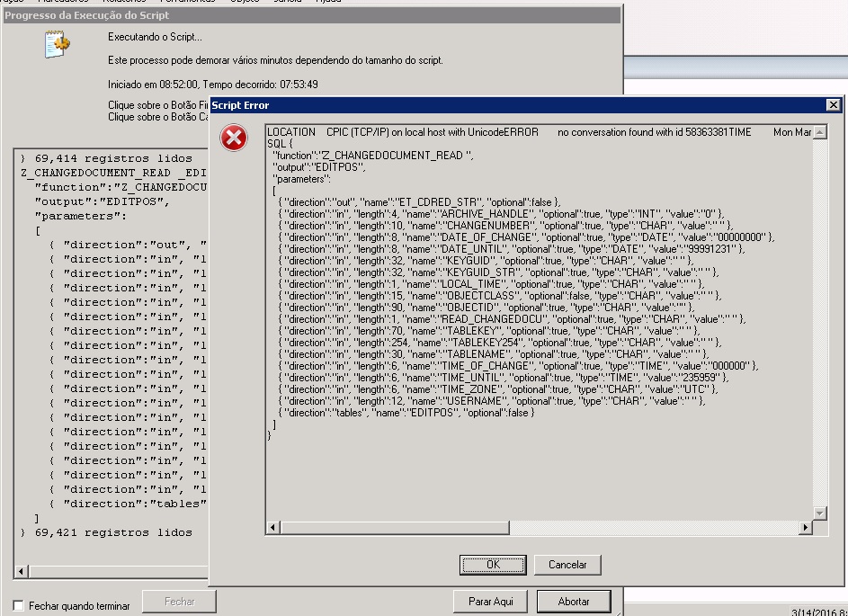The width and height of the screenshot is (848, 616).
Task: Click the "Iniciado em 08:52:00" elapsed time text
Action: click(x=213, y=85)
